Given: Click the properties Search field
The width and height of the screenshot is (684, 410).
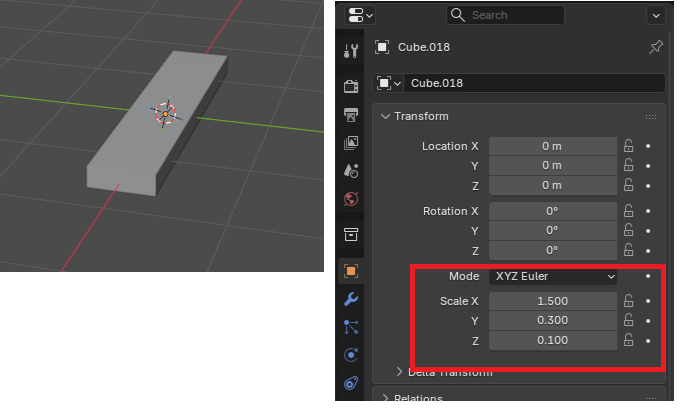Looking at the screenshot, I should pyautogui.click(x=505, y=15).
